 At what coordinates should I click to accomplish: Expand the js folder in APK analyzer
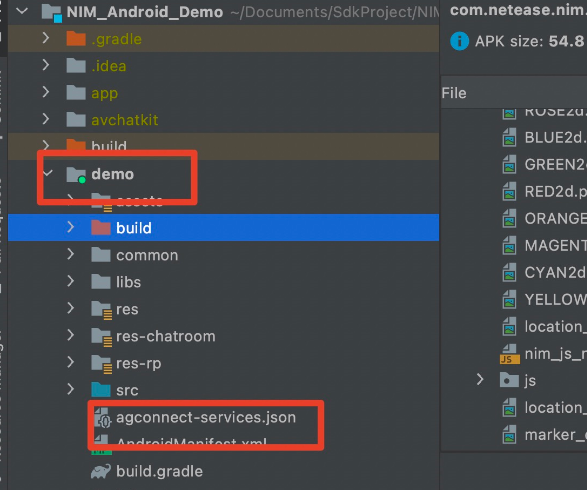[480, 380]
